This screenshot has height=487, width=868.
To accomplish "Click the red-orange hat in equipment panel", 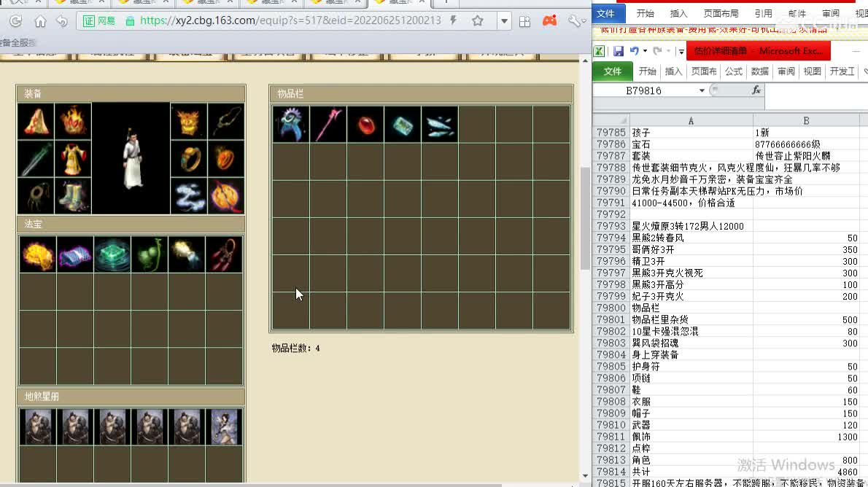I will point(36,121).
